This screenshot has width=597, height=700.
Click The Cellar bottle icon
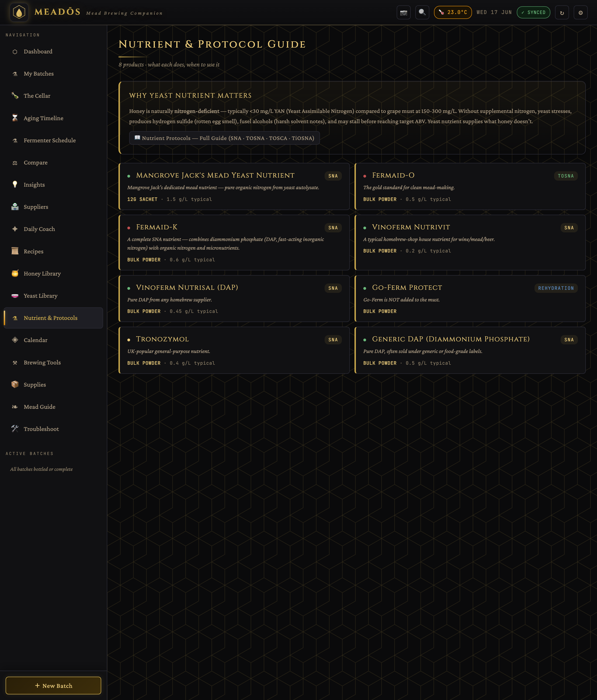[15, 96]
